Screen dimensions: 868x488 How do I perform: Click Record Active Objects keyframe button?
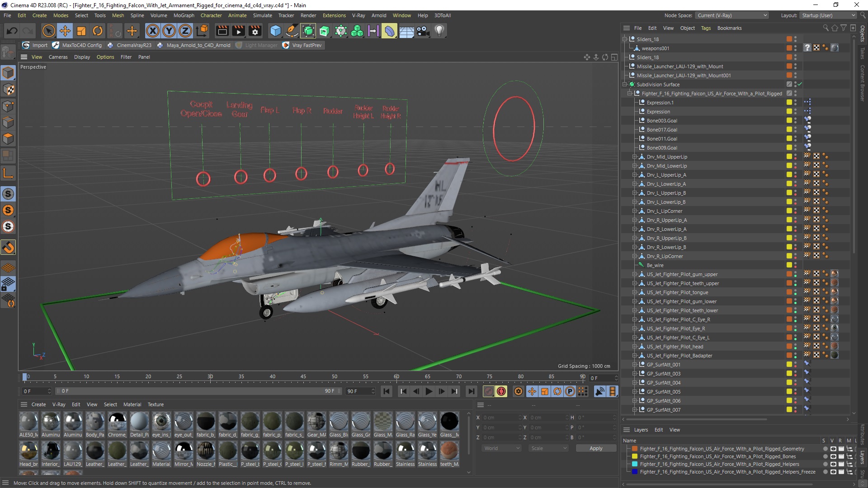pos(489,391)
